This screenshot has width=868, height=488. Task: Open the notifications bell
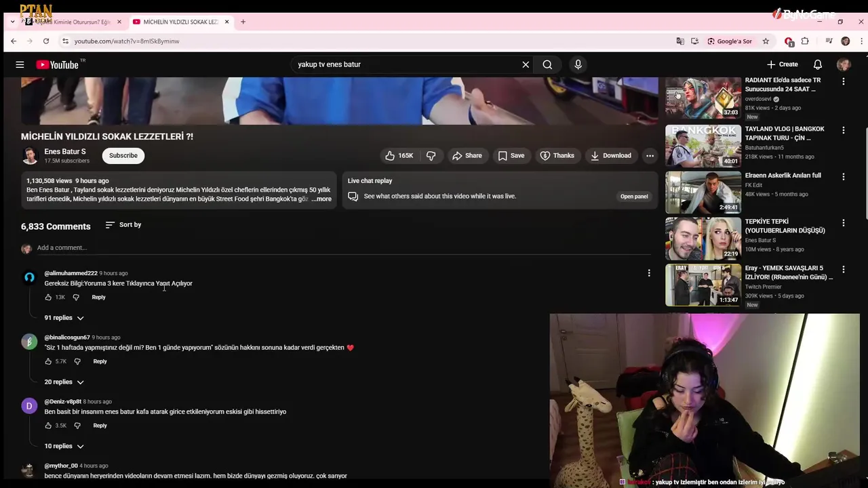pos(818,64)
